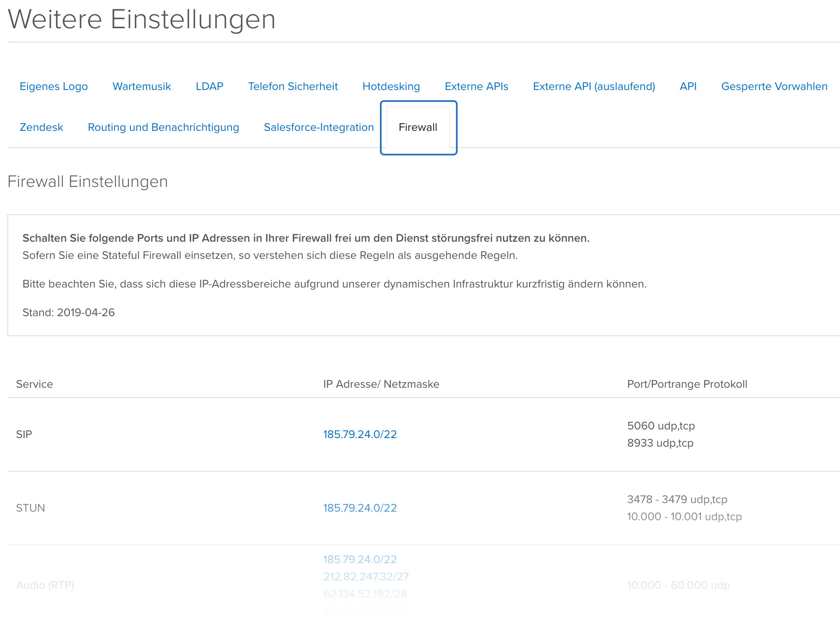Viewport: 840px width, 620px height.
Task: Click the STUN IP address link
Action: 360,508
